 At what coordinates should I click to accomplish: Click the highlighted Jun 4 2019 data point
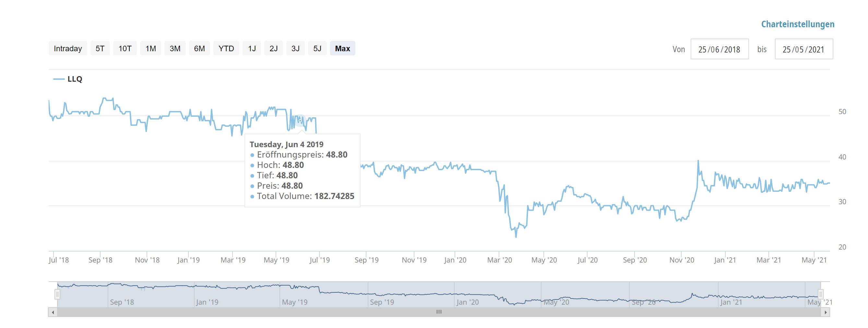click(300, 121)
